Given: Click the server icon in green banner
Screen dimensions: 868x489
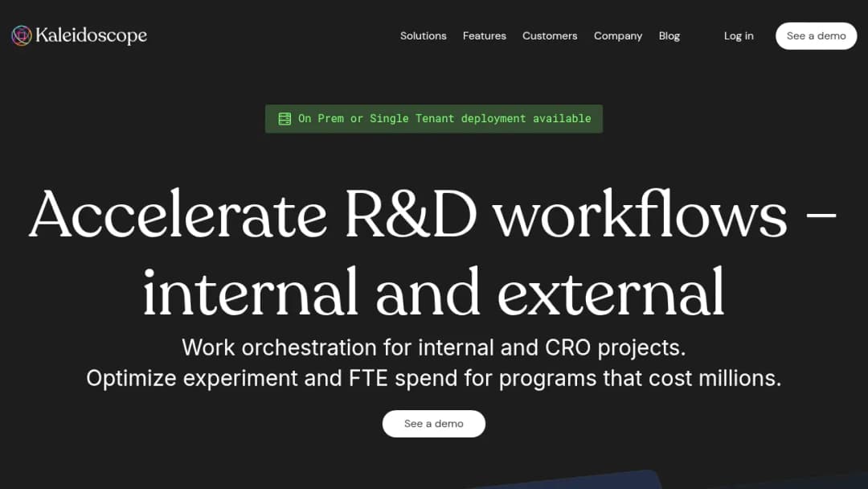Looking at the screenshot, I should click(x=285, y=118).
